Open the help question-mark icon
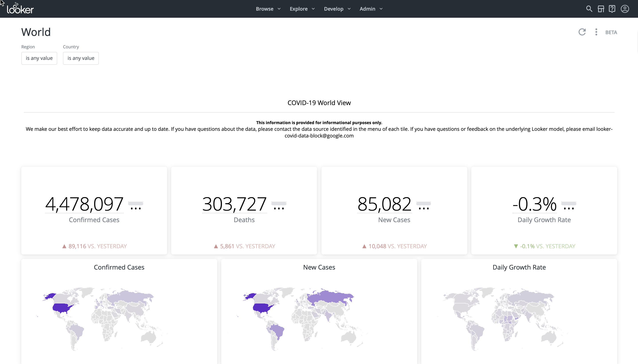Viewport: 638px width, 364px height. 612,9
